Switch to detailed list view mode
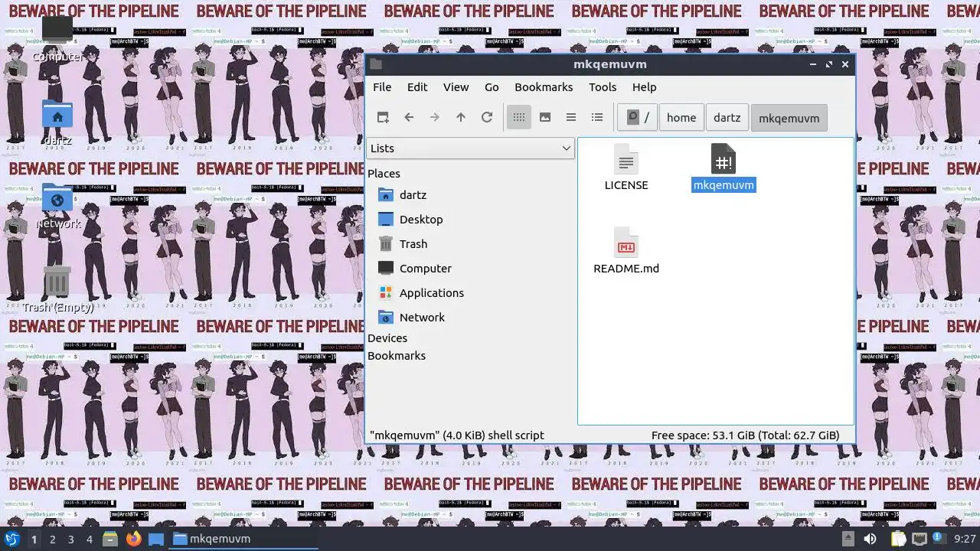Image resolution: width=980 pixels, height=551 pixels. click(597, 117)
